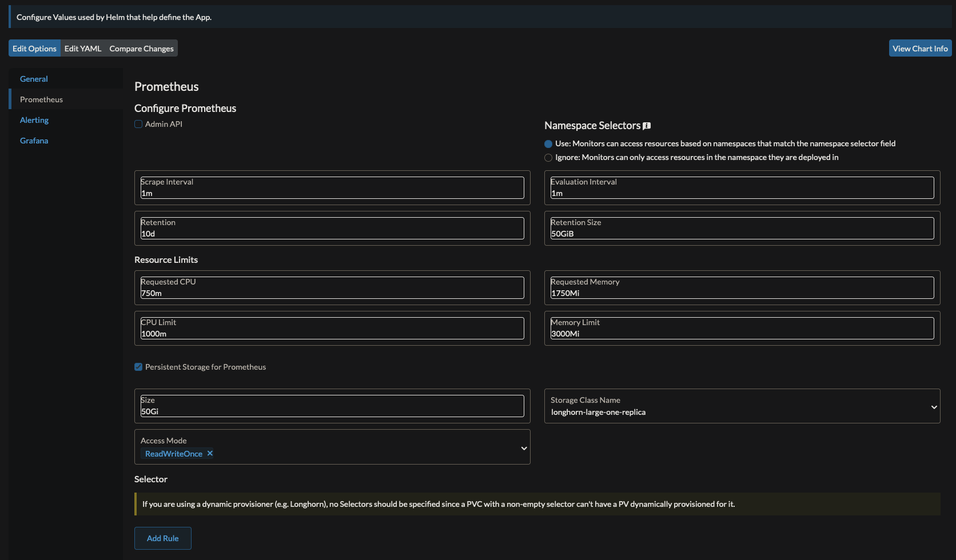
Task: Edit the persistent storage Size field
Action: coord(332,410)
